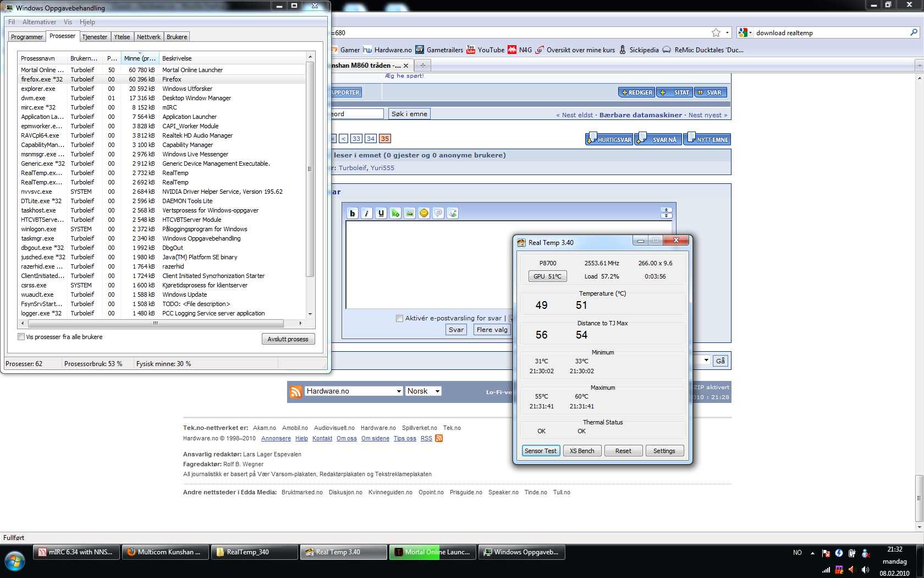The image size is (924, 578).
Task: Click the GPU 51°C button in Real Temp
Action: click(x=547, y=276)
